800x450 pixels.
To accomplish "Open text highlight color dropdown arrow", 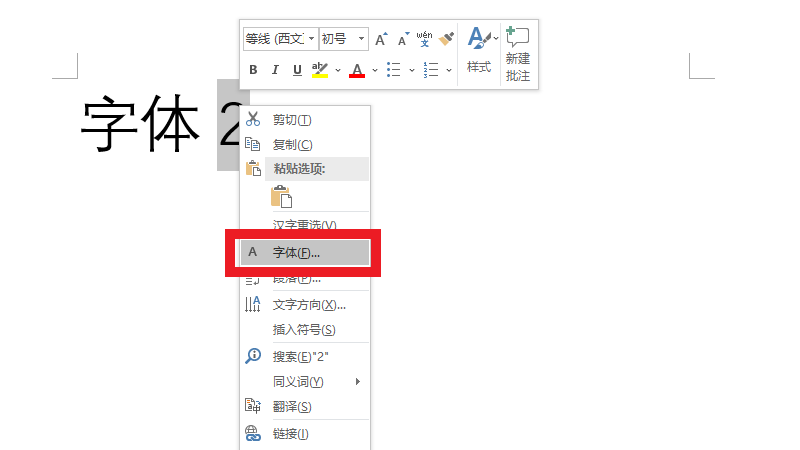I will [338, 70].
